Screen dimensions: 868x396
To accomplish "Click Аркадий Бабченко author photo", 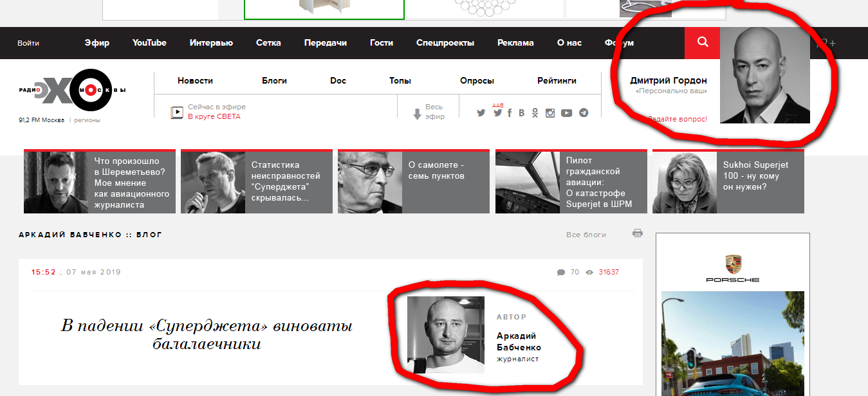I will pos(446,335).
